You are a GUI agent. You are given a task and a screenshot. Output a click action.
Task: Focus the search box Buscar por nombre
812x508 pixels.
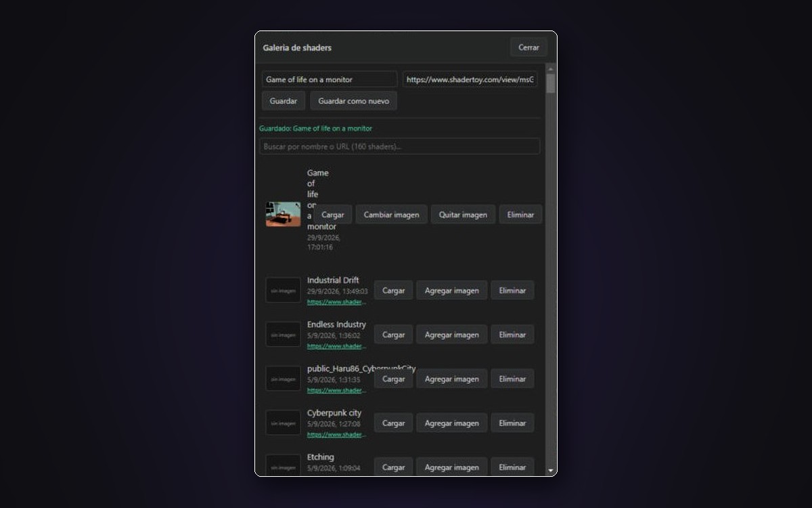click(399, 146)
